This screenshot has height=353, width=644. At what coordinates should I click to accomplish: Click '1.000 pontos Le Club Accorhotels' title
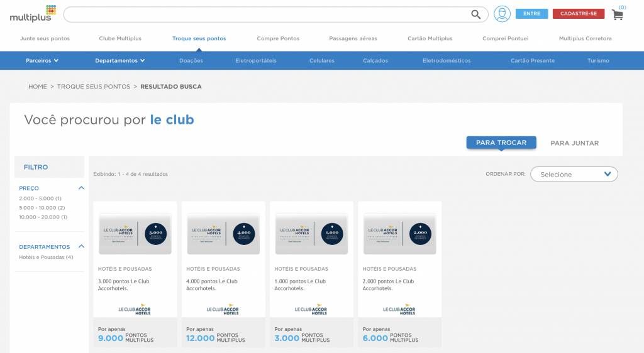[x=300, y=285]
